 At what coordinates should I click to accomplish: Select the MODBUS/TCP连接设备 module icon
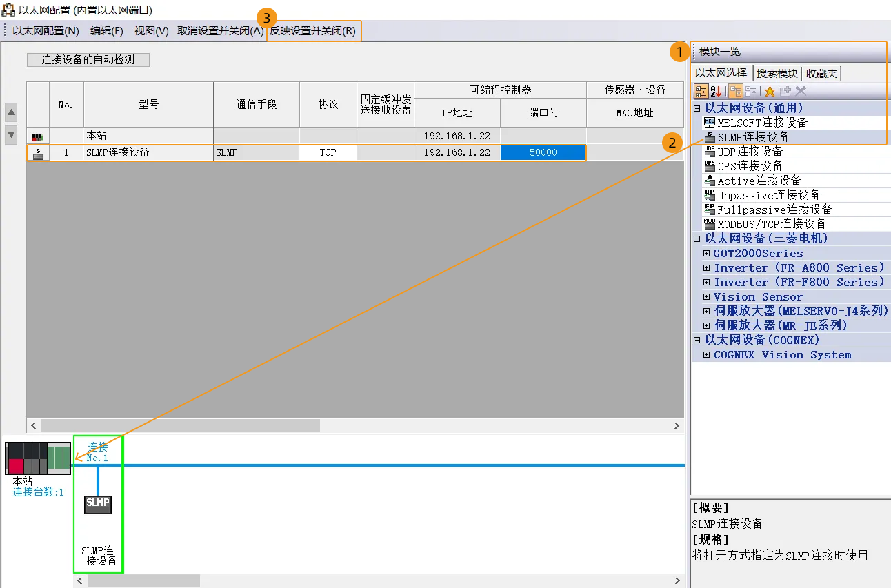pyautogui.click(x=710, y=224)
